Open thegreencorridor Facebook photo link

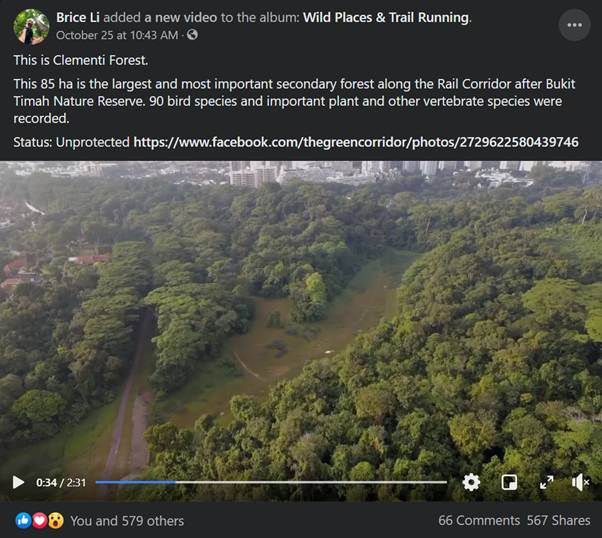pos(355,142)
